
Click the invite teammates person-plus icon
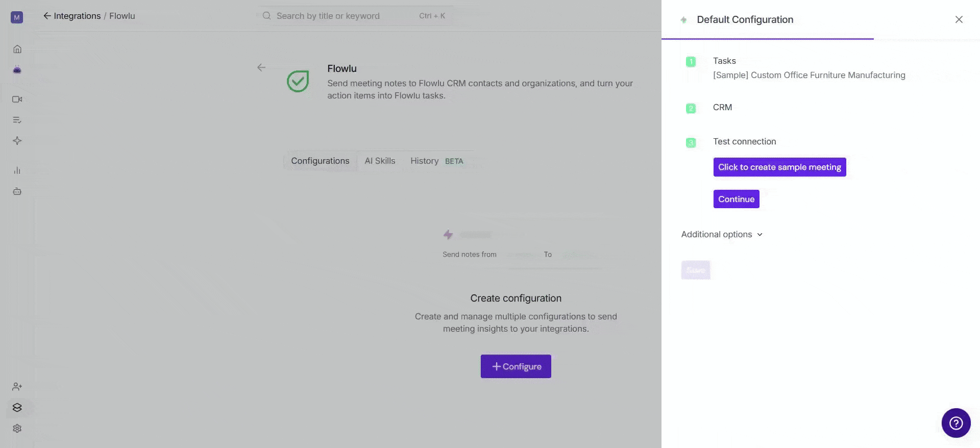[17, 387]
